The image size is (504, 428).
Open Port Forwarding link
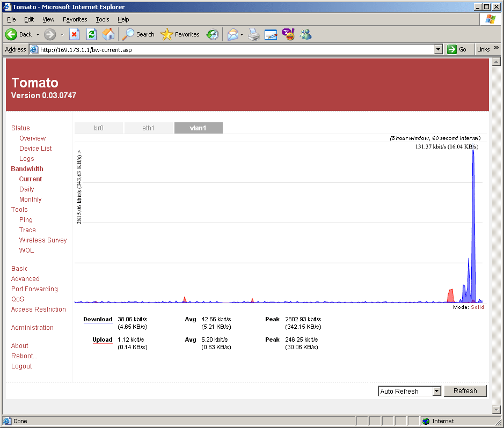click(x=34, y=289)
